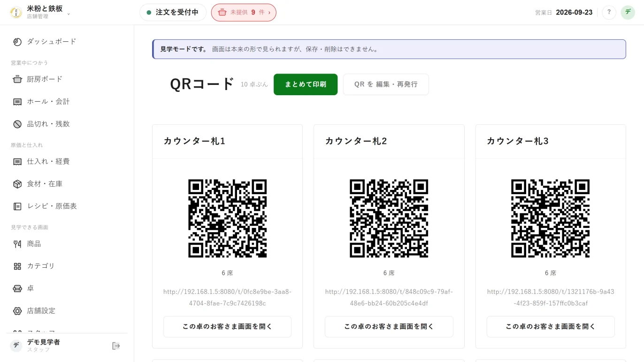This screenshot has height=362, width=644.
Task: Open customer screen for カウンター札3
Action: point(551,327)
